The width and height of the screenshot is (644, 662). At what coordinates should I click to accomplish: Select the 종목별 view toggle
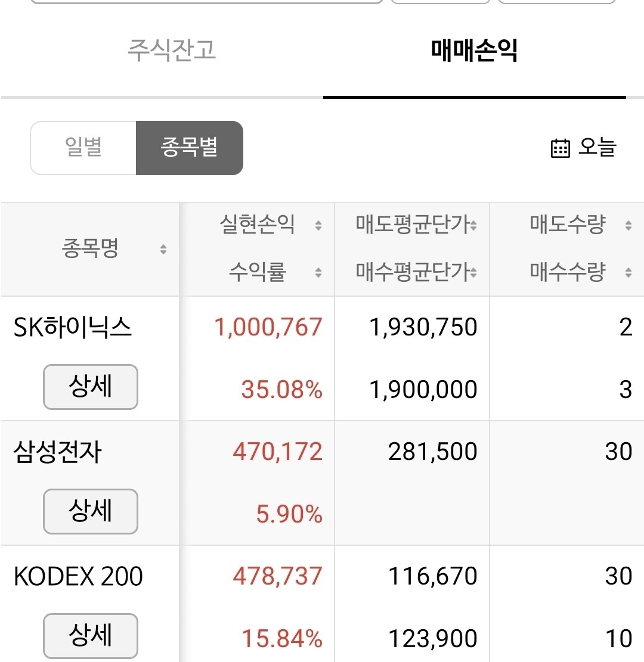(189, 148)
